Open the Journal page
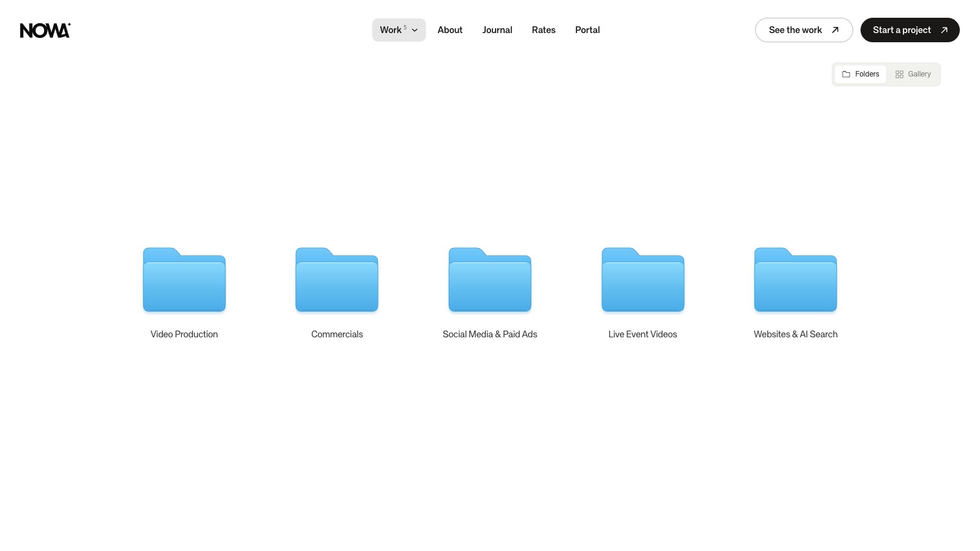980x551 pixels. point(497,30)
